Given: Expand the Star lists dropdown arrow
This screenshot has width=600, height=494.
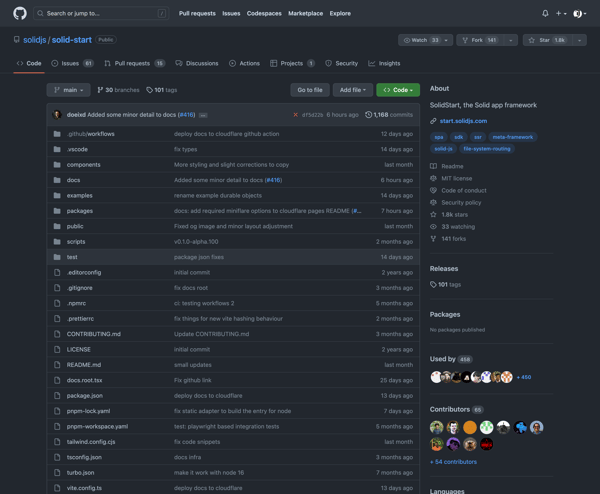Looking at the screenshot, I should (579, 40).
